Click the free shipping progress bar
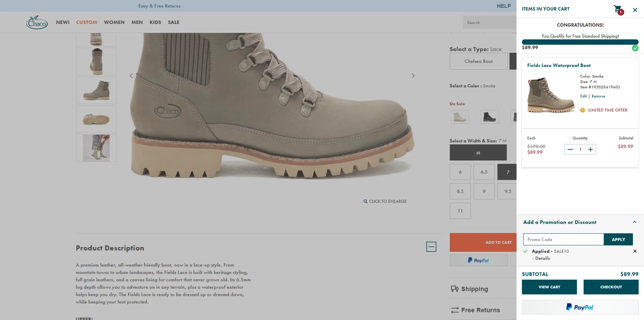This screenshot has width=644, height=320. tap(580, 42)
